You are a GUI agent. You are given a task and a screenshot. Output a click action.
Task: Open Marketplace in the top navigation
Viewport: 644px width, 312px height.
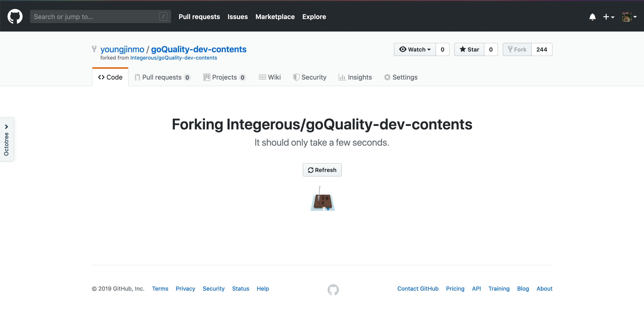point(275,16)
